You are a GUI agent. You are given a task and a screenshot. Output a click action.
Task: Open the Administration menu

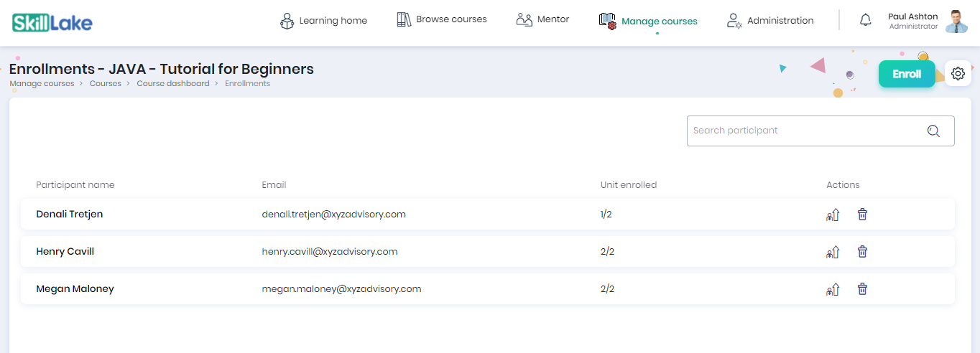pyautogui.click(x=769, y=21)
